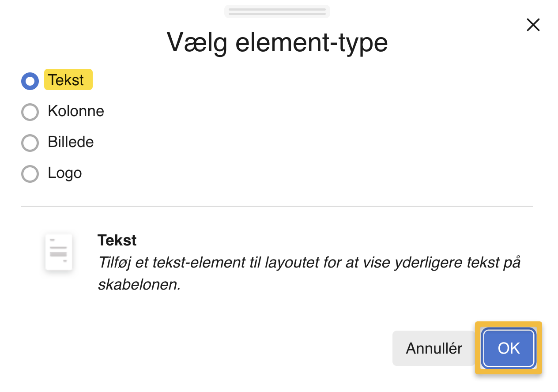Click the horizontal divider line
558x392 pixels.
[277, 206]
